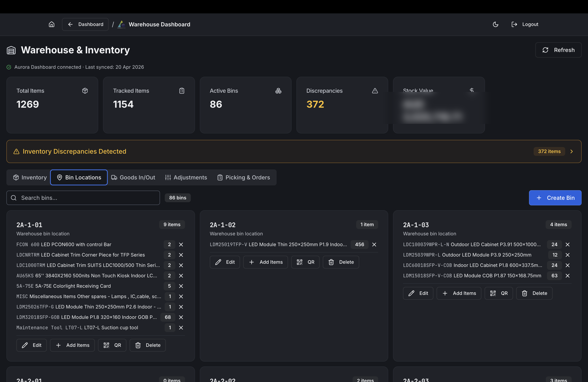The width and height of the screenshot is (588, 382).
Task: Click the dollar icon on Stock Value card
Action: [472, 90]
